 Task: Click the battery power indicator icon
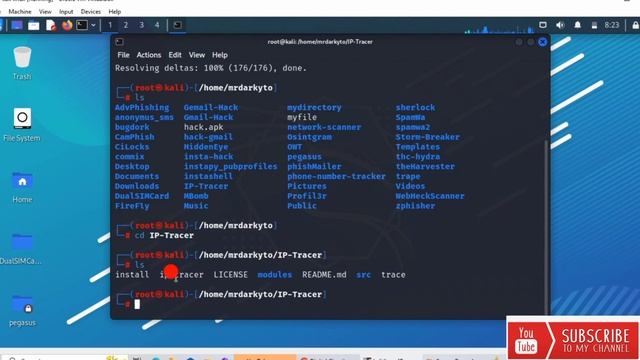click(x=594, y=25)
